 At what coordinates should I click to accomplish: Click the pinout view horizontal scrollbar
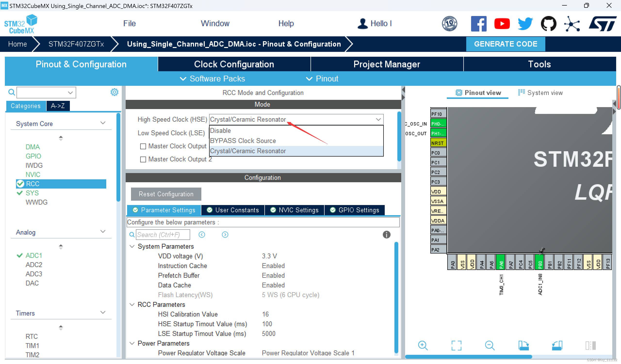pos(468,357)
